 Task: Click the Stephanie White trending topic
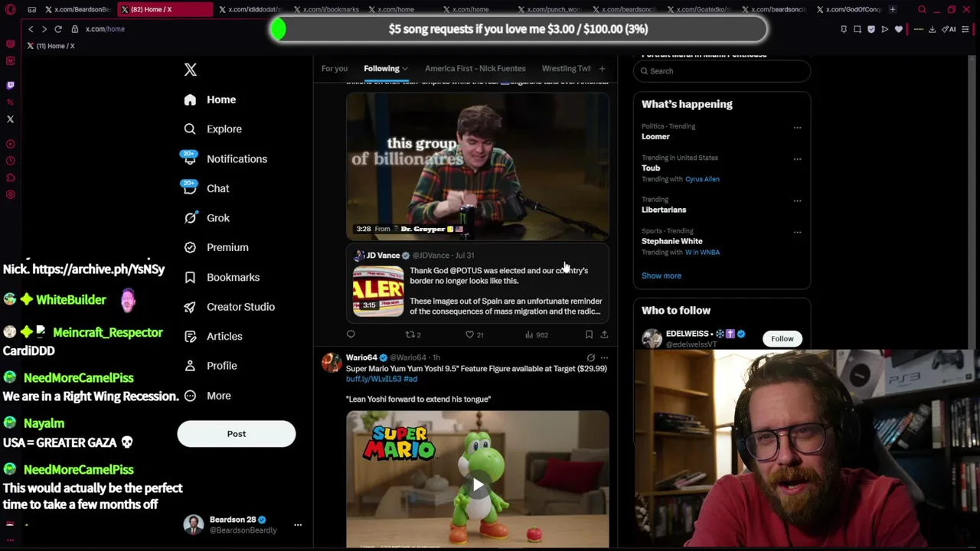672,241
